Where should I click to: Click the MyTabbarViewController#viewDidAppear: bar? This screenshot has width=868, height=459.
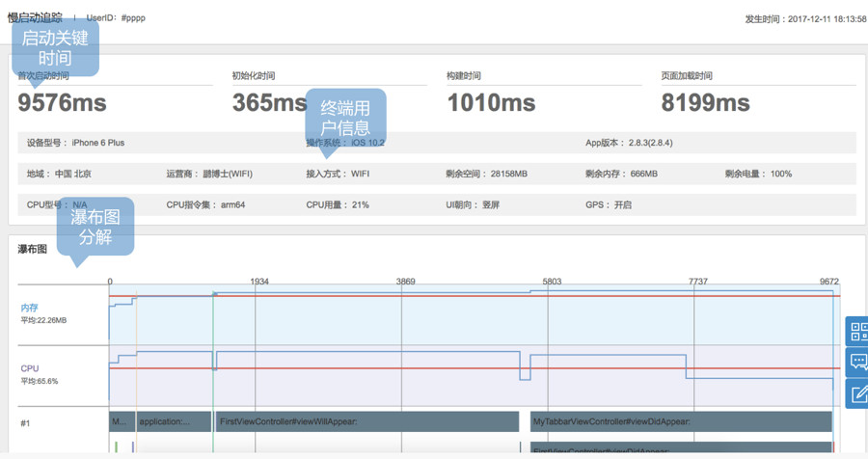click(680, 421)
